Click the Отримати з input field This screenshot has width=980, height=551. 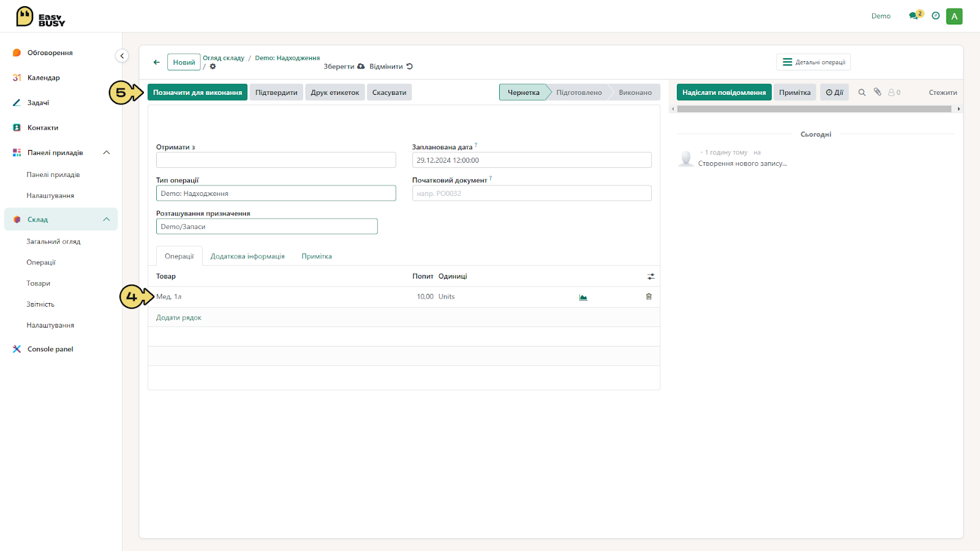point(276,160)
